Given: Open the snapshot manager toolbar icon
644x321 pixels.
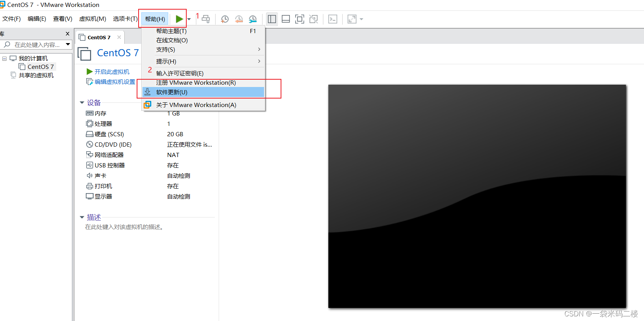Looking at the screenshot, I should (x=253, y=19).
